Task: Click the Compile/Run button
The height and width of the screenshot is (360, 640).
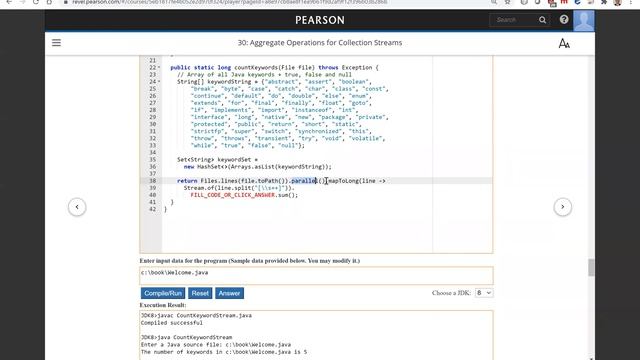Action: [x=163, y=293]
